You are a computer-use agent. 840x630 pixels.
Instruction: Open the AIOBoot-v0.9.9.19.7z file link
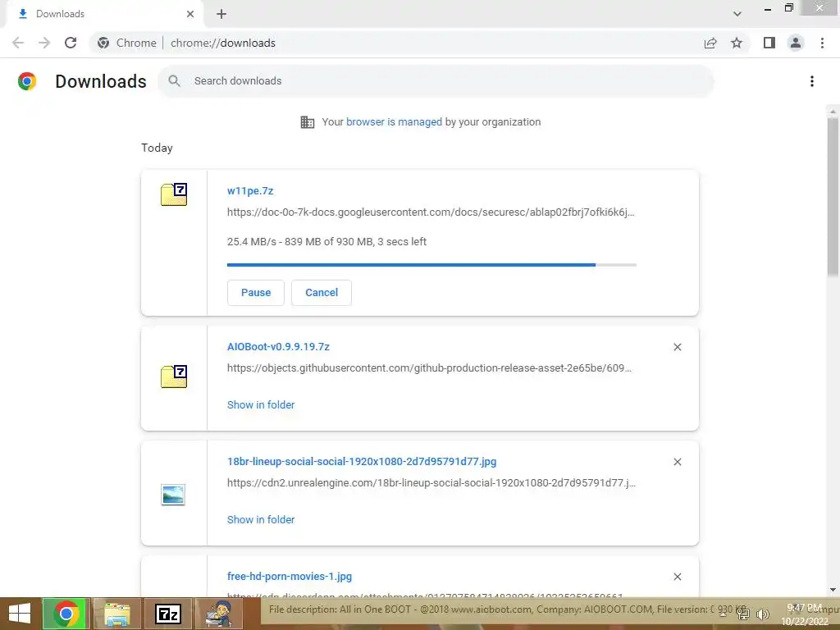(278, 347)
